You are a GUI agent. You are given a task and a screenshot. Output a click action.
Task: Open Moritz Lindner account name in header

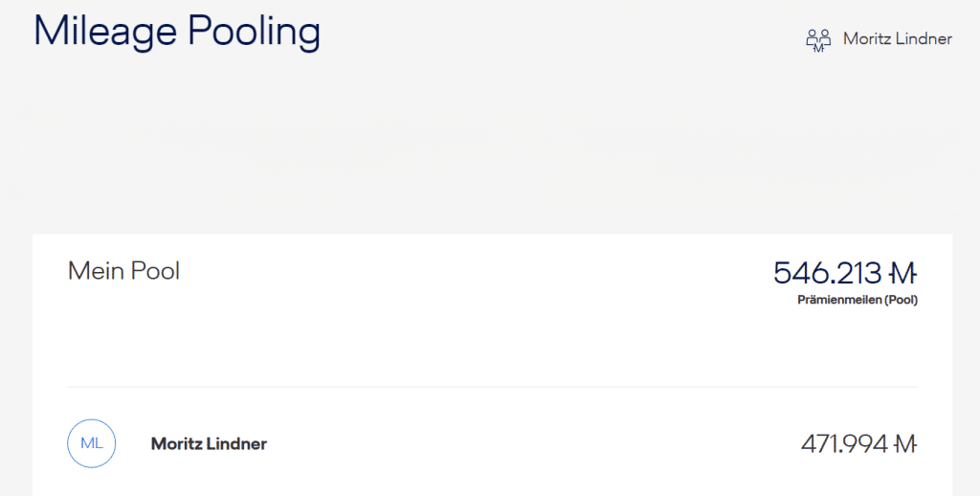pos(897,39)
